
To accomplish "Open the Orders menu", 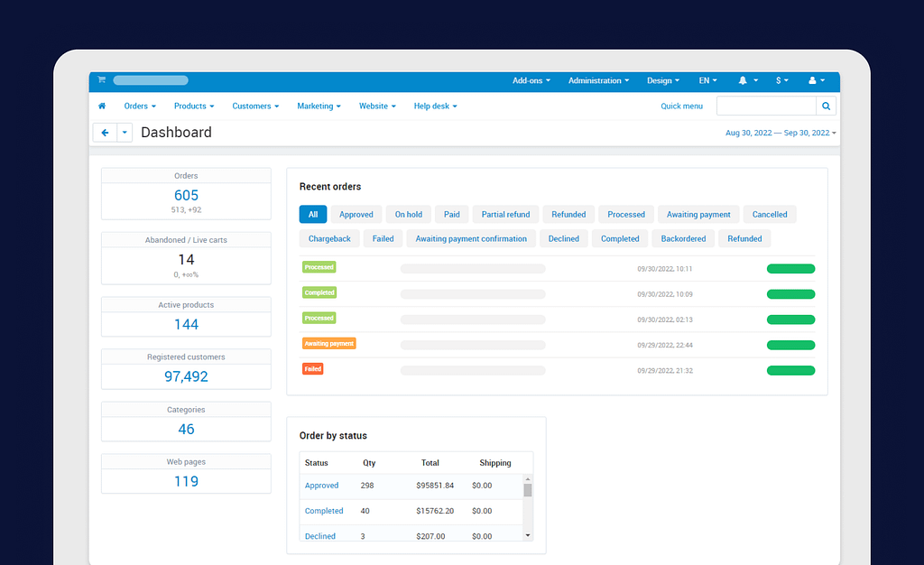I will pos(140,107).
